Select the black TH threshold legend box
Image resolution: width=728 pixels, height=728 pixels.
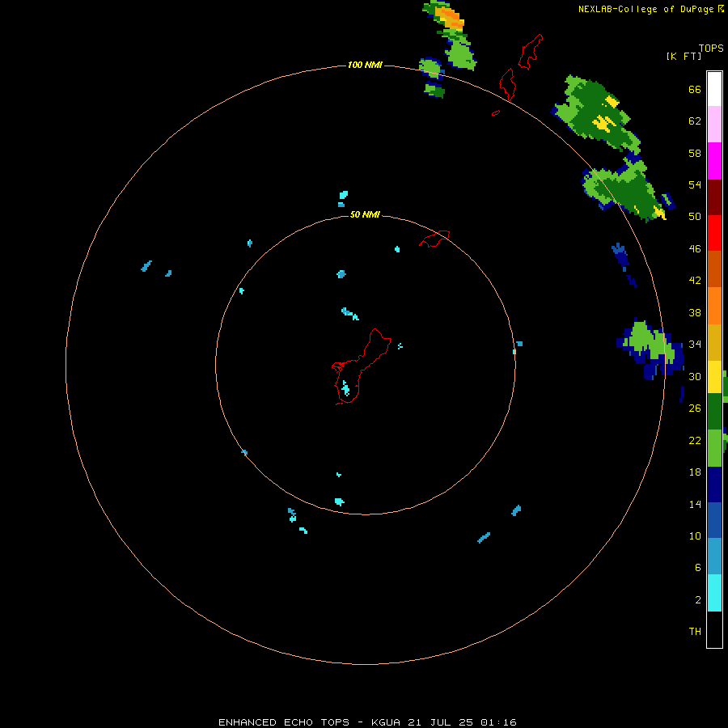(714, 629)
